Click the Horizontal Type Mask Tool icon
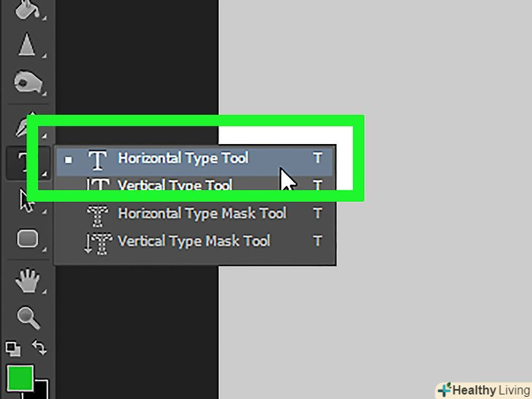 (97, 214)
